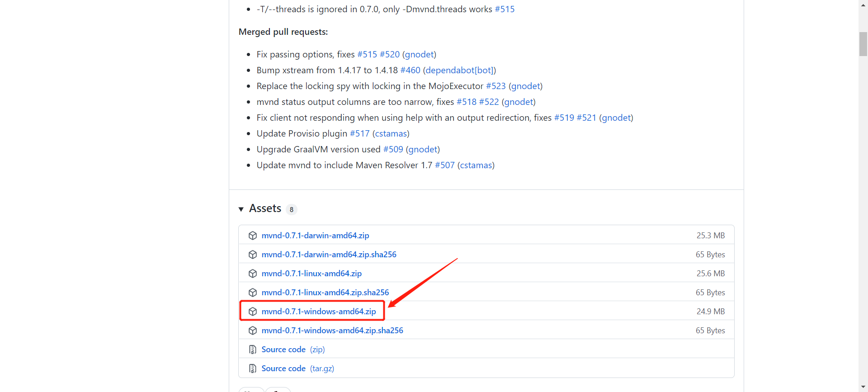Open cstamas profile on Maven Resolver line
Viewport: 868px width, 392px height.
476,165
